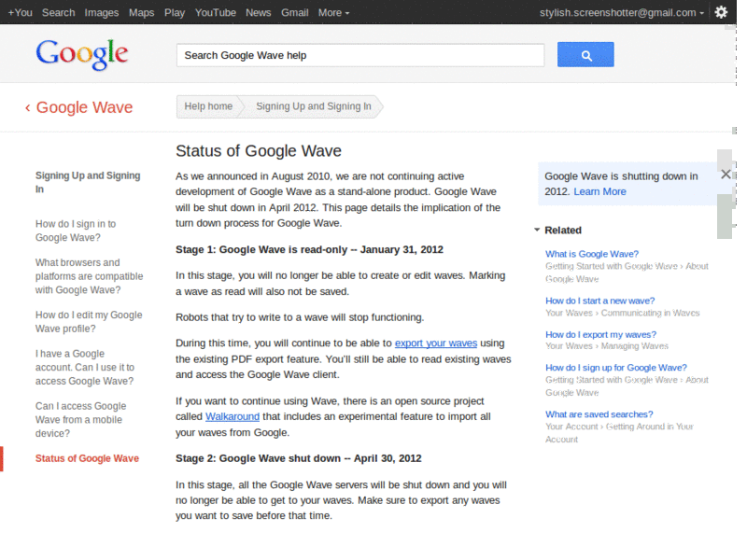Click the 'Stage 2: Google Wave shut down' heading

[298, 458]
